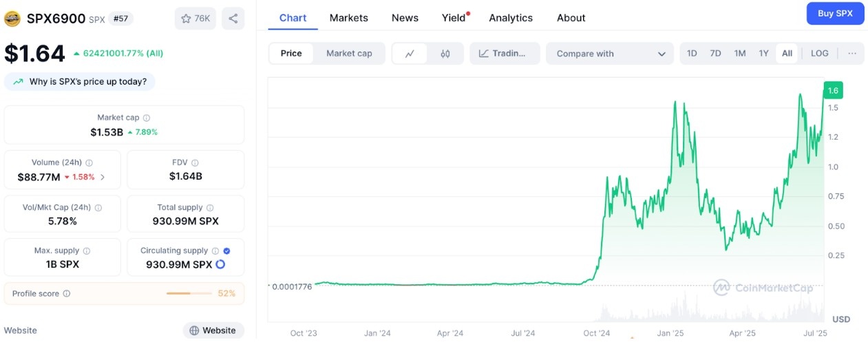Select the 7D time range
Image resolution: width=868 pixels, height=349 pixels.
(x=715, y=54)
